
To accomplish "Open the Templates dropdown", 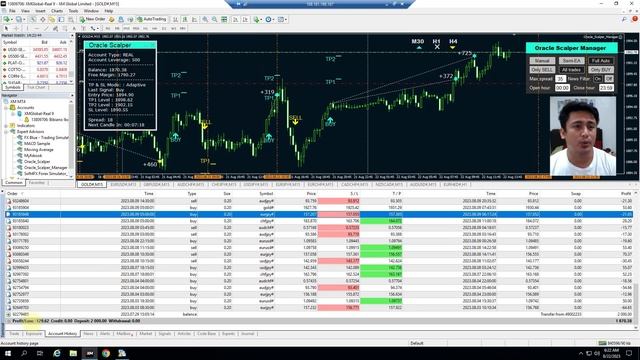I will pos(286,19).
